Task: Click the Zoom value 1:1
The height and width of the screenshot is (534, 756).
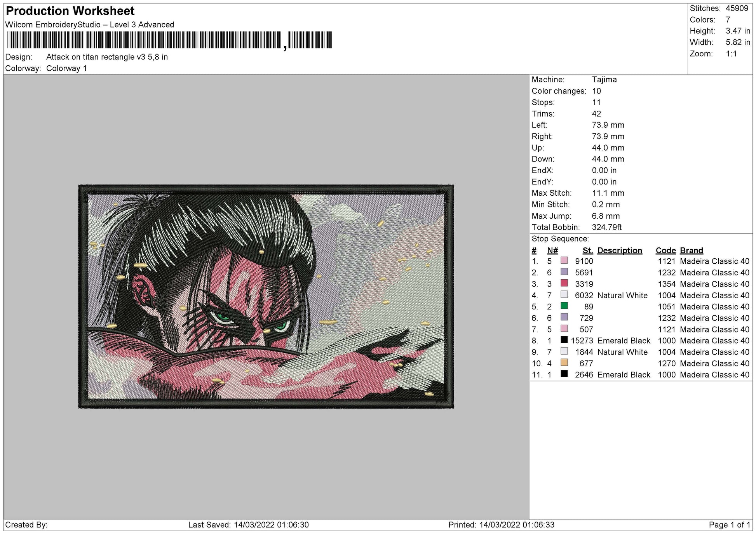Action: click(732, 54)
